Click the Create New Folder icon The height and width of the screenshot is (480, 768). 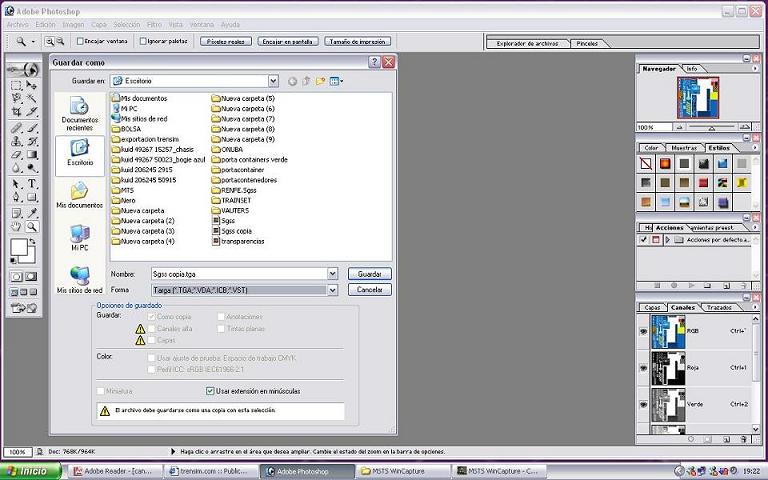[x=320, y=81]
